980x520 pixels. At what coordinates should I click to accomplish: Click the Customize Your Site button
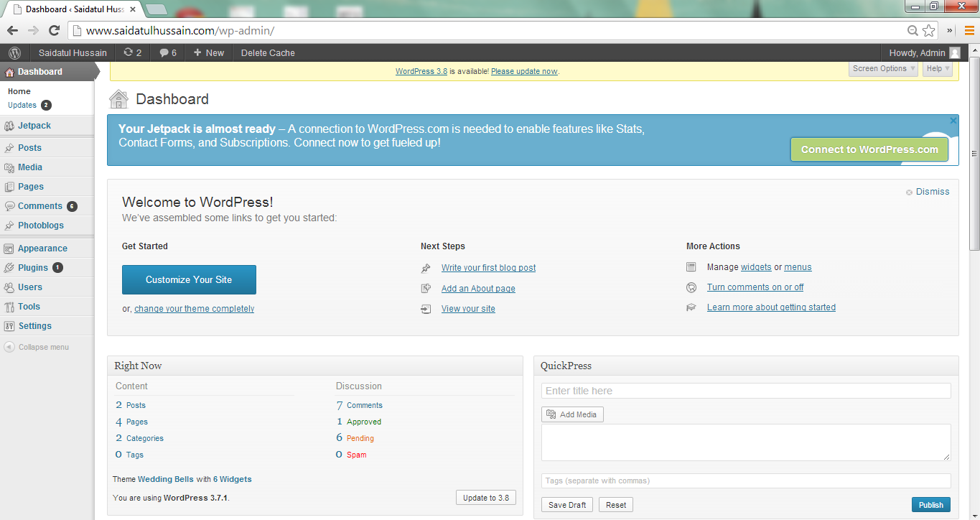[x=189, y=279]
